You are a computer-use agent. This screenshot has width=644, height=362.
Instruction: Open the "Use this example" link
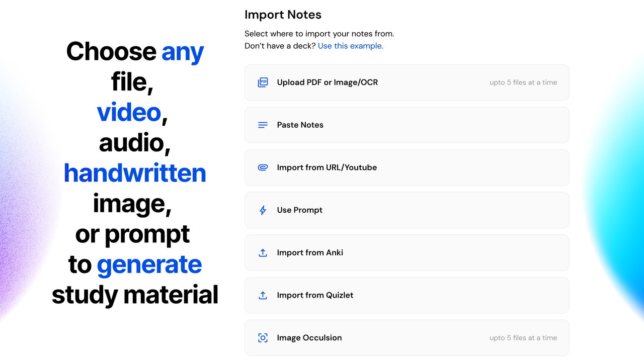pos(350,46)
